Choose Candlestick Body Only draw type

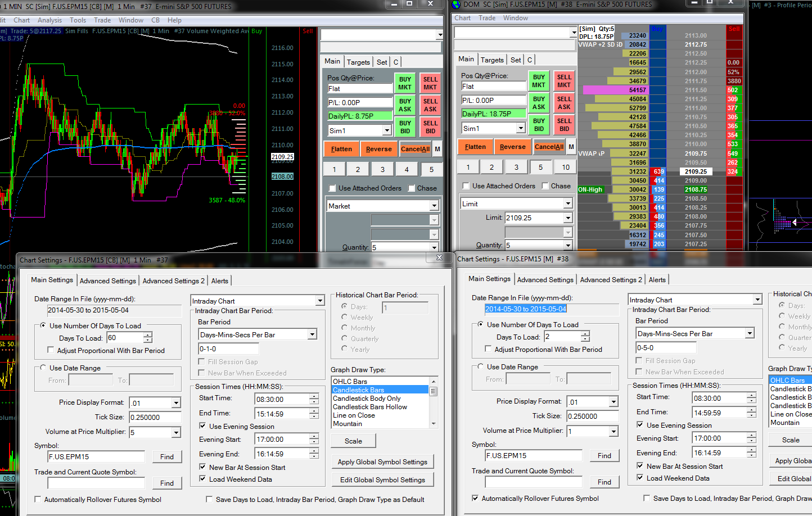point(367,399)
